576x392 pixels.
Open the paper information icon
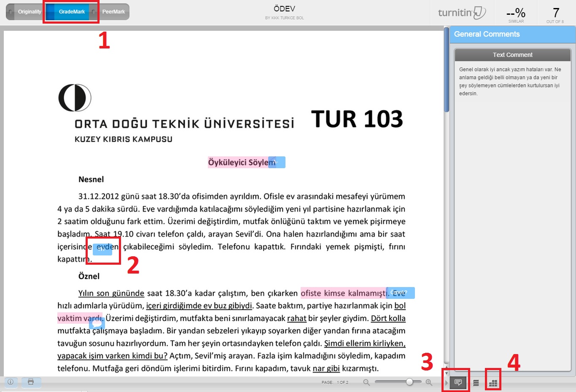point(11,382)
